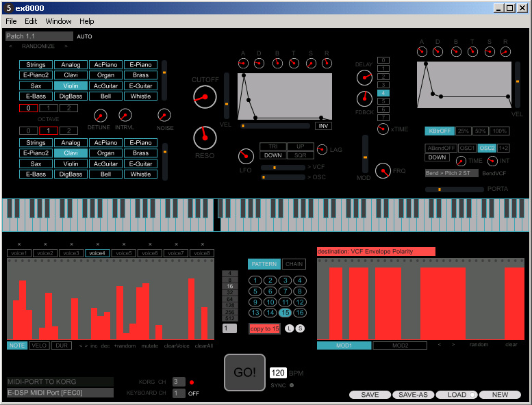Viewport: 532px width, 405px height.
Task: Click the SAVE button
Action: (x=370, y=395)
